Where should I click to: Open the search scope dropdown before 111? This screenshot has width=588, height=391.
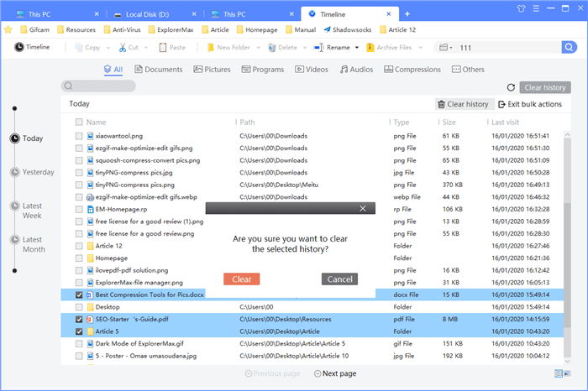[x=445, y=47]
